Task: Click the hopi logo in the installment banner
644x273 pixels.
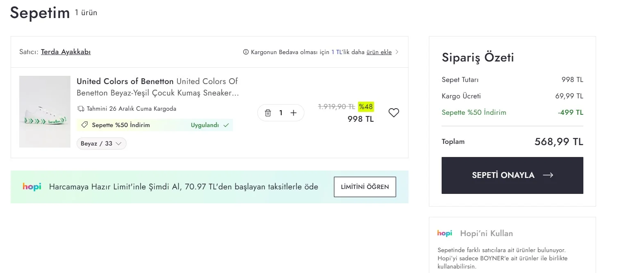Action: pos(32,187)
